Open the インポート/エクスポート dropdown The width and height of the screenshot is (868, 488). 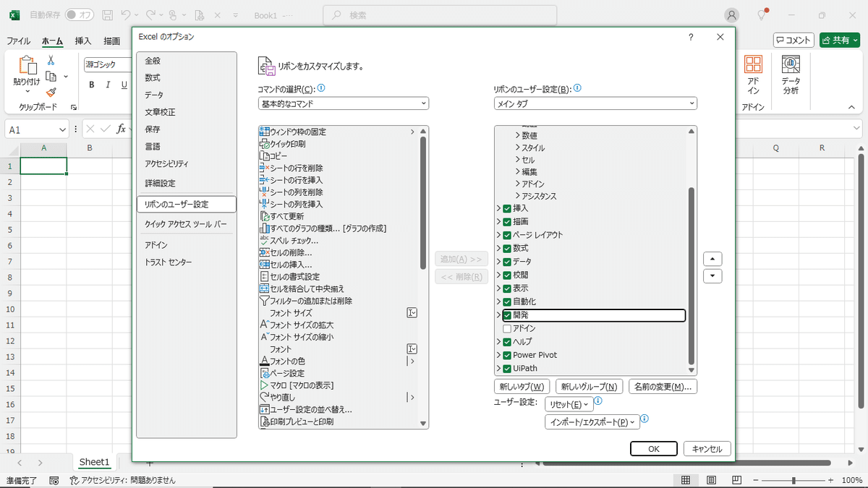(x=592, y=422)
